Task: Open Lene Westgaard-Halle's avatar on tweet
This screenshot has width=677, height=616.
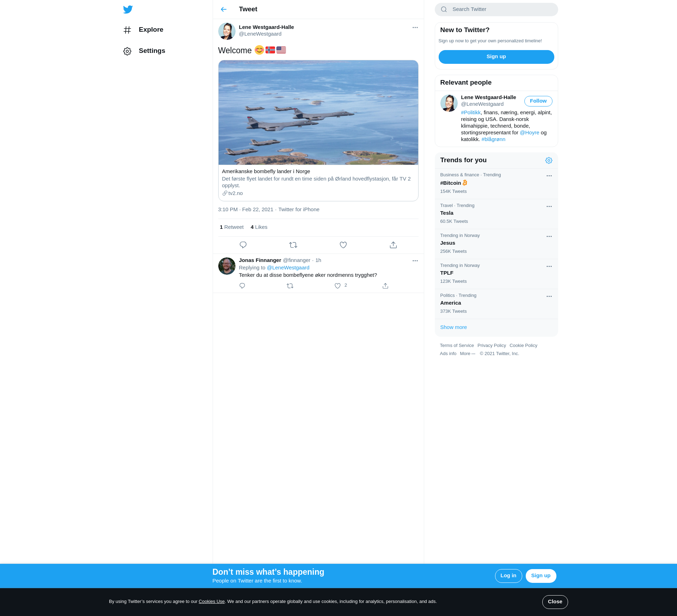Action: pos(227,31)
